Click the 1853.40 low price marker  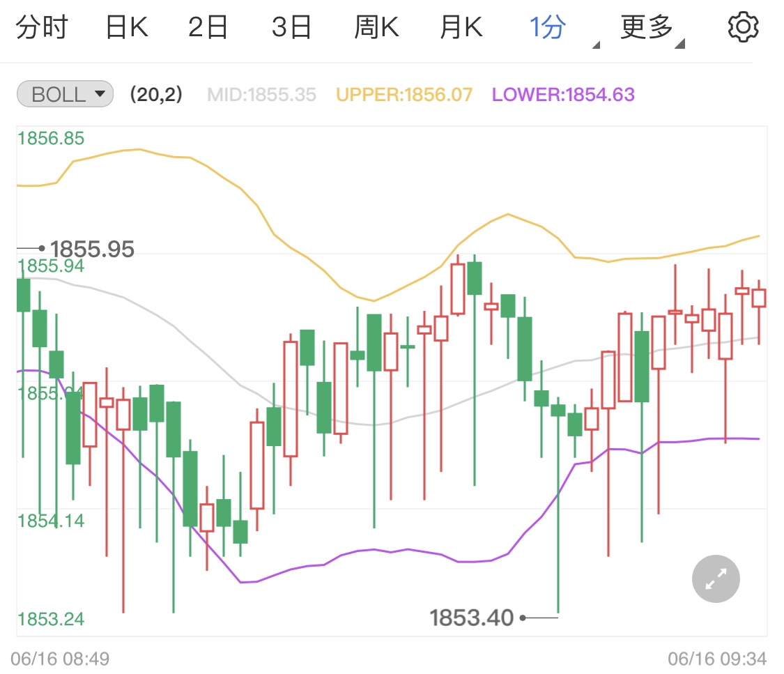tap(472, 618)
